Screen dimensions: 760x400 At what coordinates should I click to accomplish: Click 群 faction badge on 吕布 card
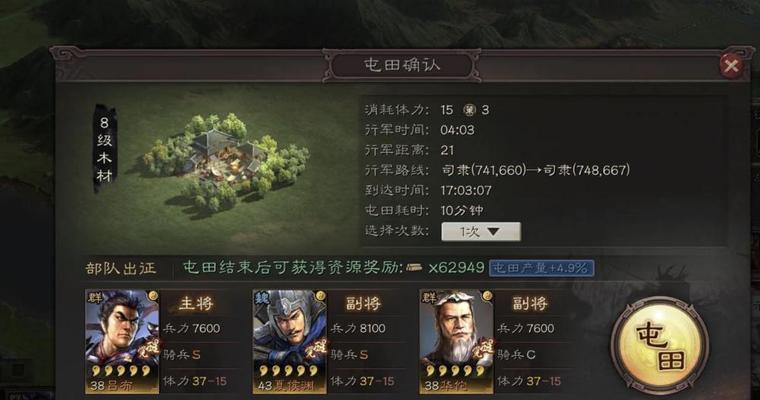pos(95,297)
